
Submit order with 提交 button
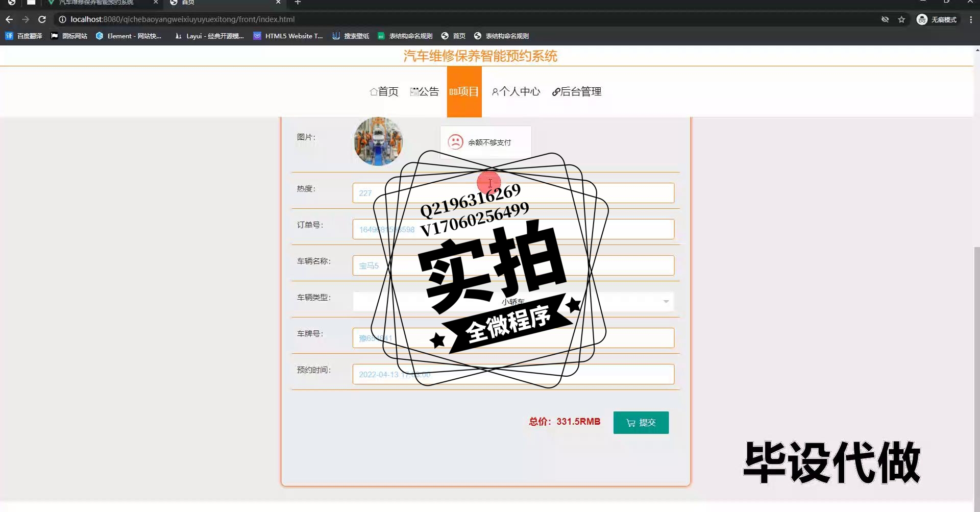pos(641,423)
